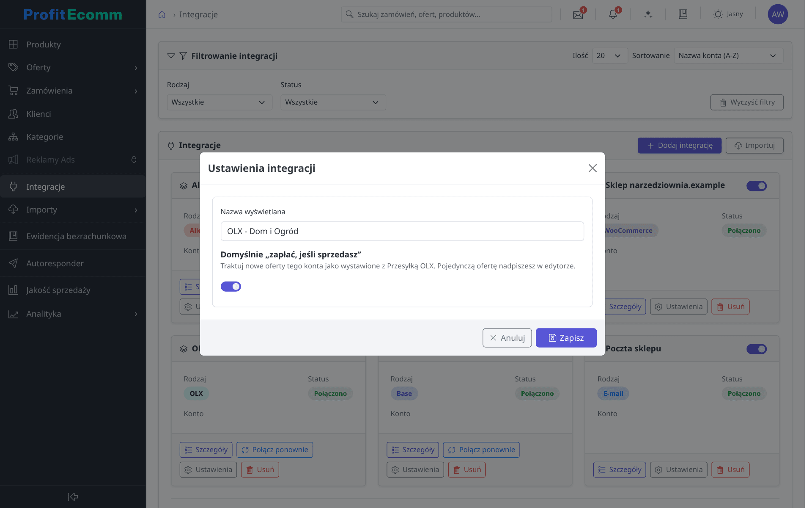Screen dimensions: 812x508
Task: Collapse the Filtrowanie integracji panel
Action: click(x=171, y=56)
